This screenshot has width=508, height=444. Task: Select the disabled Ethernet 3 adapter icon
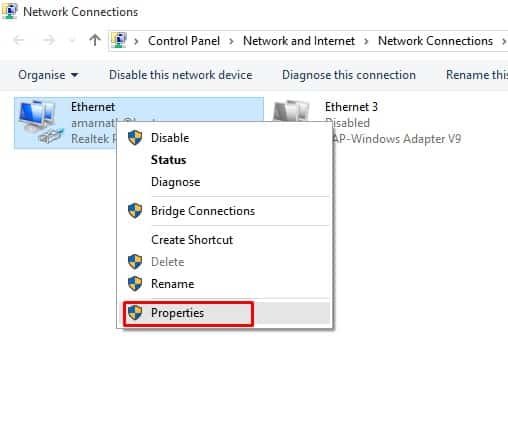click(291, 111)
